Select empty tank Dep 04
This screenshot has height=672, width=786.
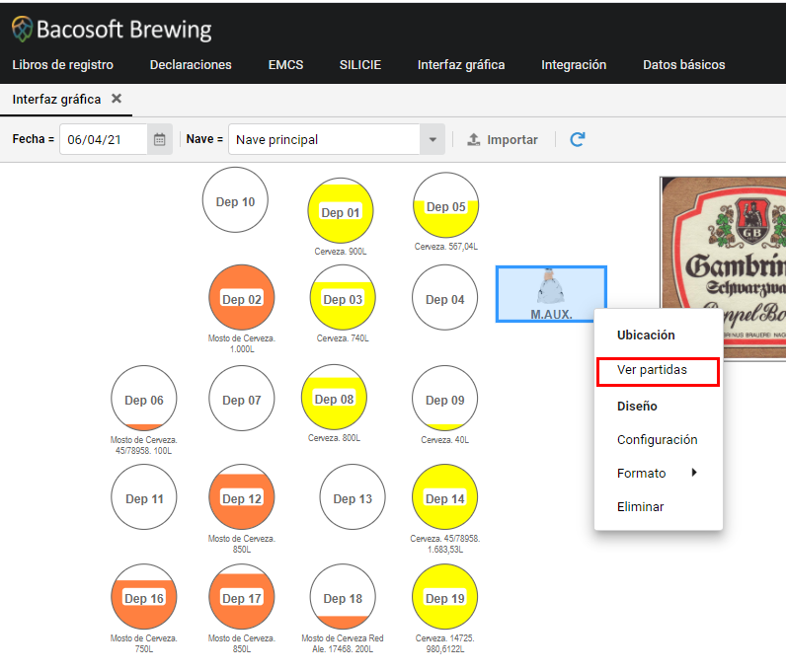pos(444,297)
